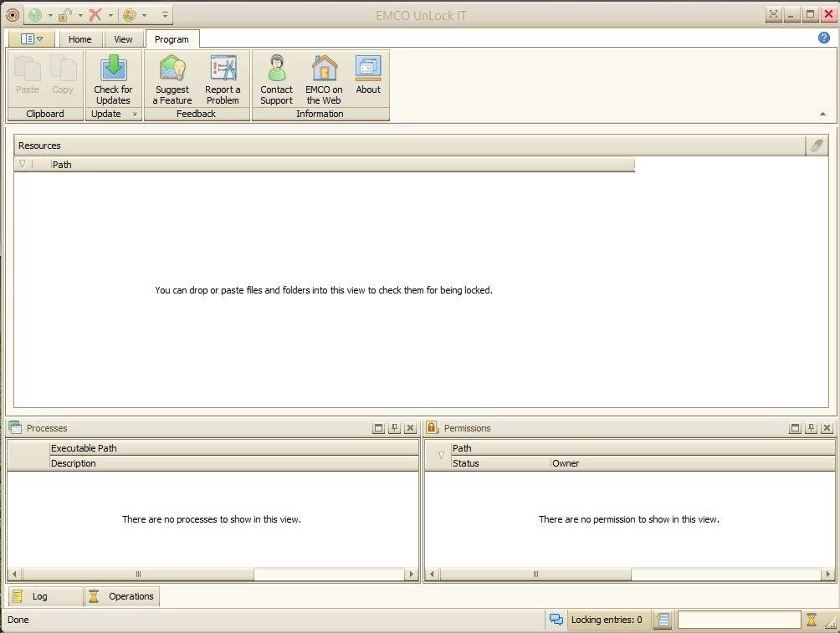The height and width of the screenshot is (633, 840).
Task: Open the customize quick access toolbar menu
Action: [165, 15]
